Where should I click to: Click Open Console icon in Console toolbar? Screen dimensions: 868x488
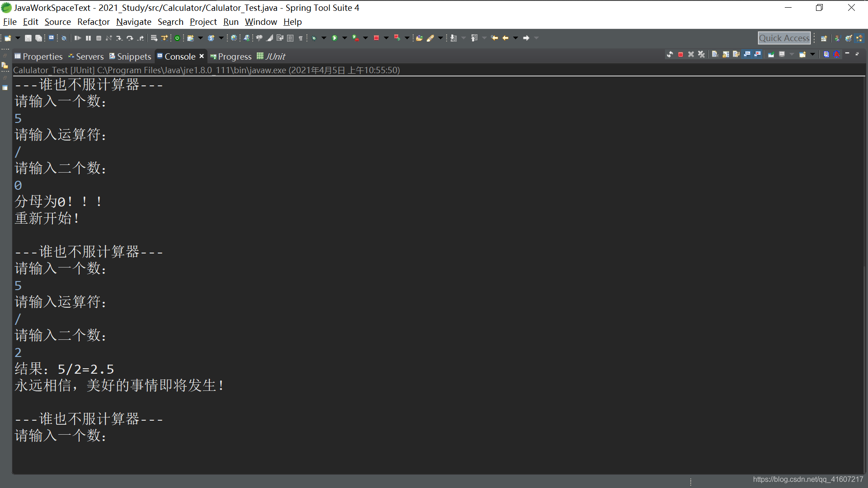pos(802,54)
